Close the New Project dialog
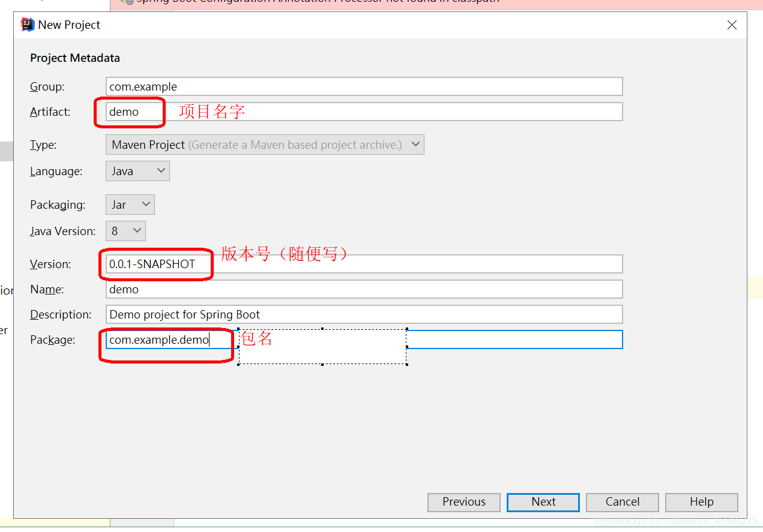Screen dimensions: 763x532 tap(732, 25)
